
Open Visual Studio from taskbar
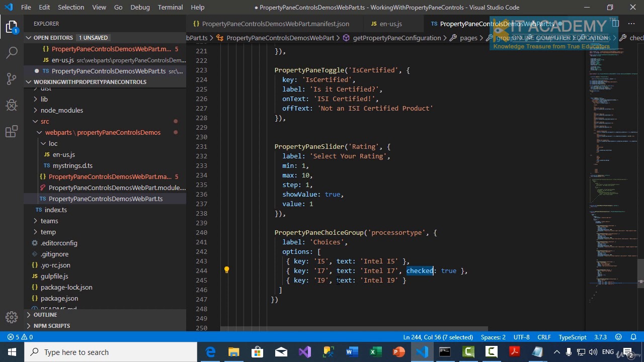[x=305, y=352]
